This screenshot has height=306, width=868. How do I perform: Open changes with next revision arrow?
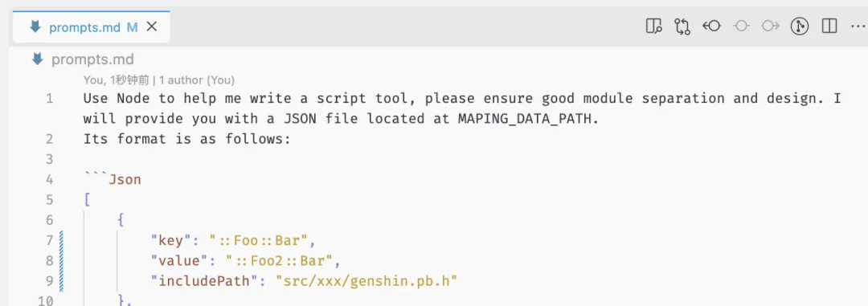tap(771, 26)
